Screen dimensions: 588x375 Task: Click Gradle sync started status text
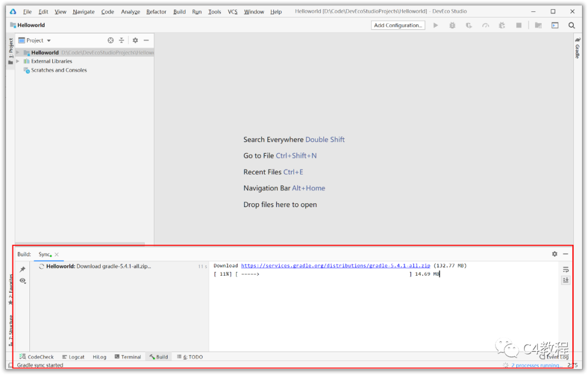point(40,365)
